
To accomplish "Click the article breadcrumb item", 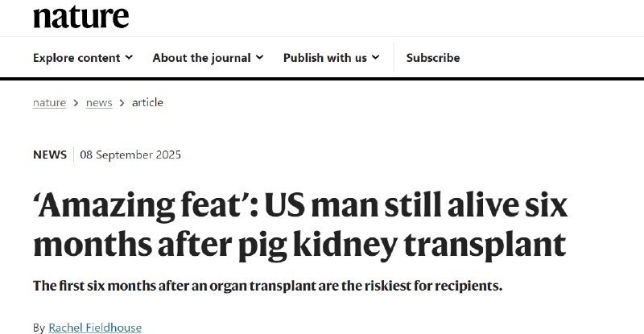I will [x=147, y=102].
